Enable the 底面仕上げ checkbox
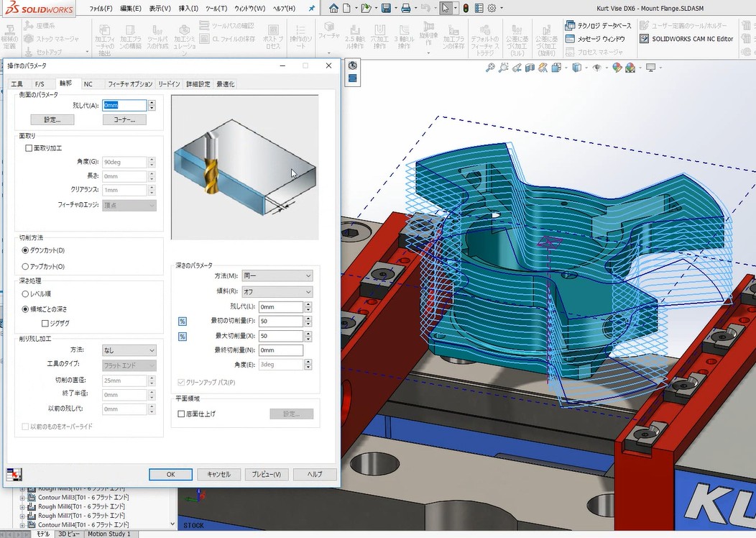Image resolution: width=756 pixels, height=538 pixels. coord(181,414)
